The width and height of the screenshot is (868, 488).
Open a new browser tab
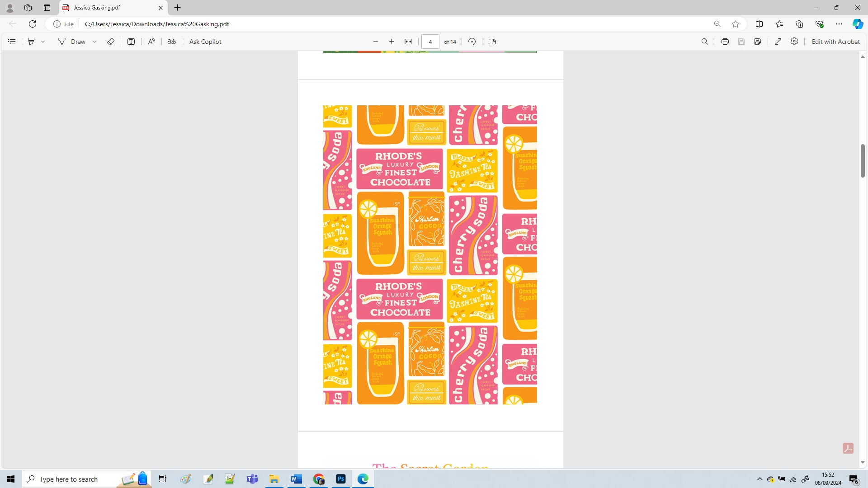click(178, 8)
